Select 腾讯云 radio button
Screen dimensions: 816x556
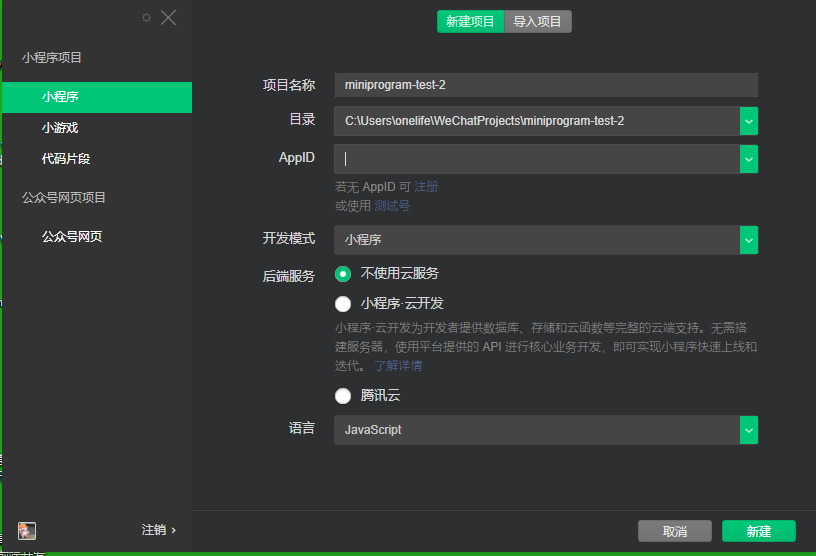tap(343, 396)
